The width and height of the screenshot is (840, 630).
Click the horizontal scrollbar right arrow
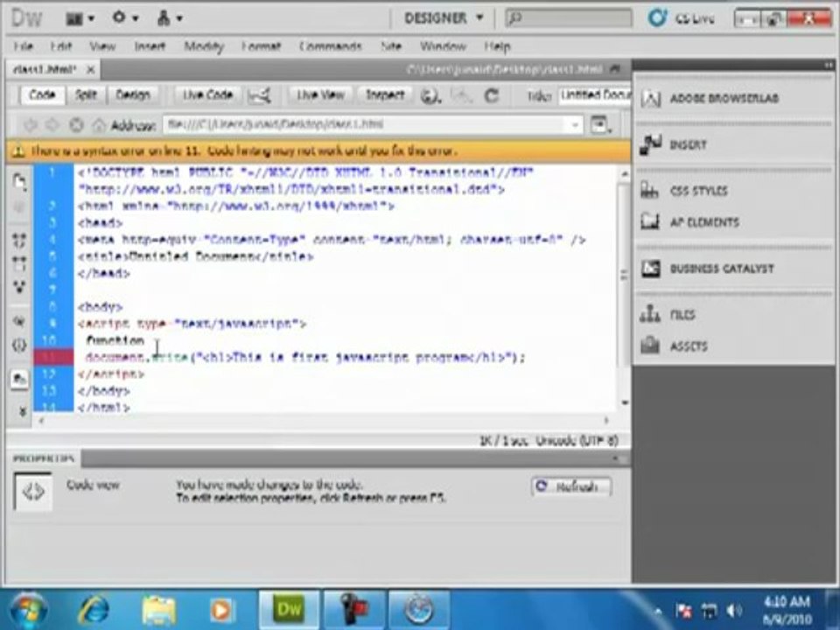tap(606, 421)
